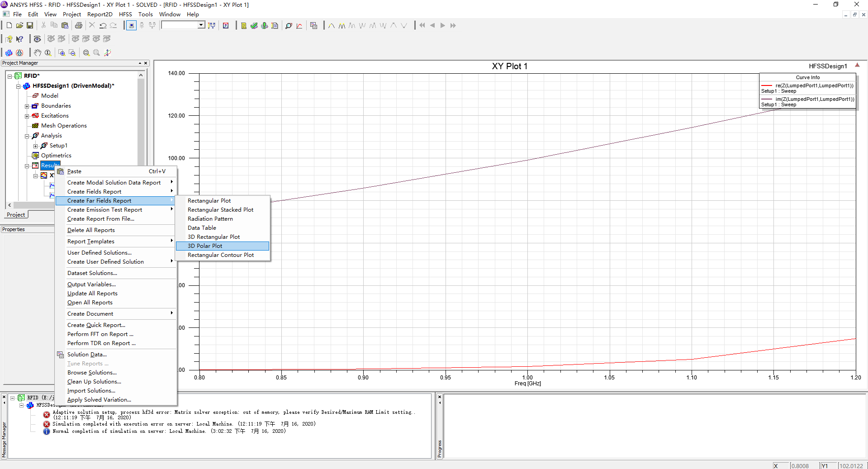Image resolution: width=868 pixels, height=469 pixels.
Task: Switch to the Project tab
Action: click(16, 215)
